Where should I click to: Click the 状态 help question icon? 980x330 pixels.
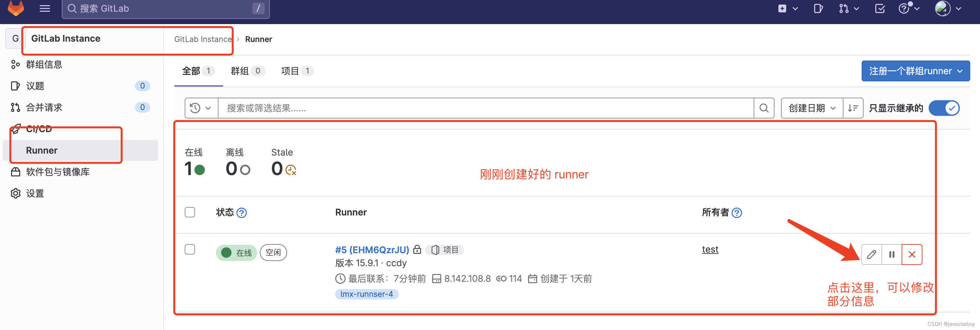click(x=242, y=213)
